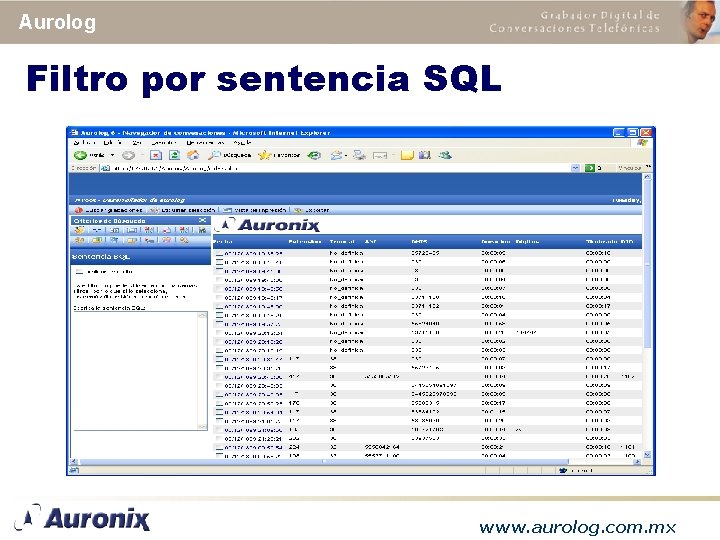Sort by the Fecha column header
Screen dimensions: 720x540
pos(223,242)
